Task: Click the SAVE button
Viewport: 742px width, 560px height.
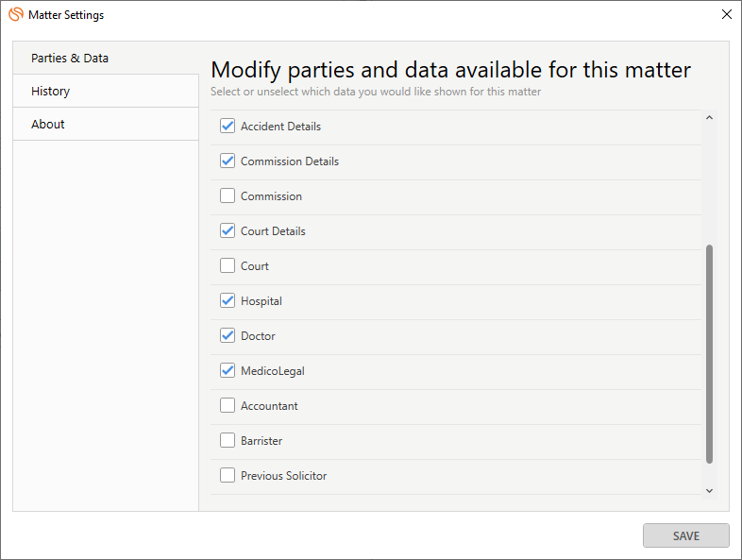Action: [685, 535]
